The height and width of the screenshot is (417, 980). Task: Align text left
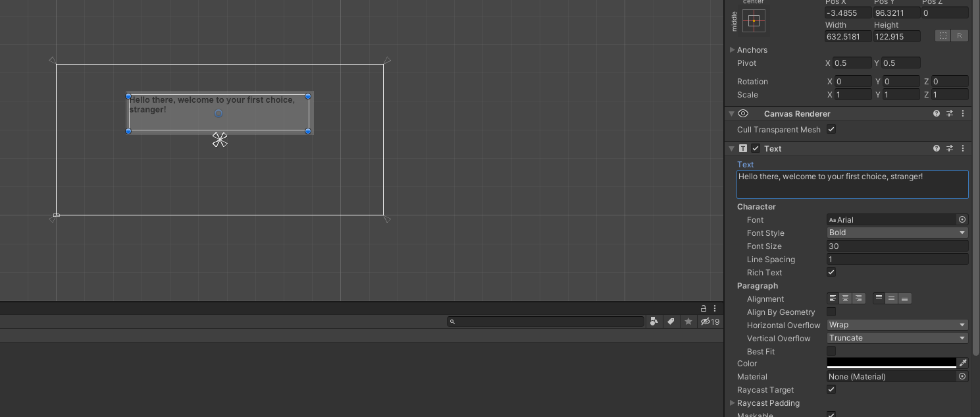pos(833,298)
